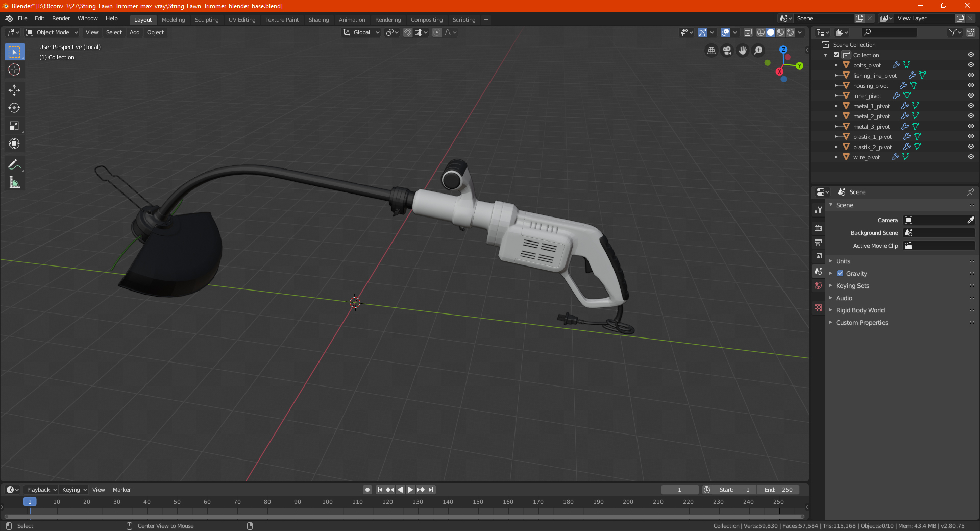
Task: Expand fishing_line_pivot in outliner
Action: click(836, 75)
